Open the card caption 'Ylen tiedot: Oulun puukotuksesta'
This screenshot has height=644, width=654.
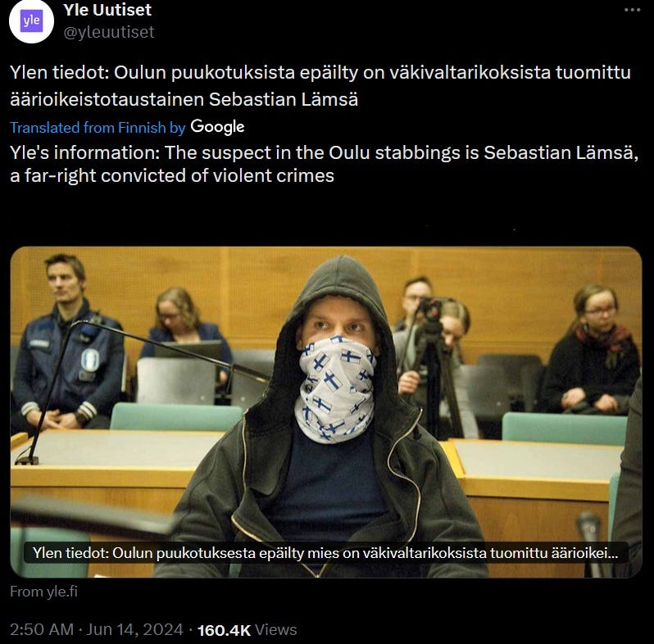click(325, 553)
